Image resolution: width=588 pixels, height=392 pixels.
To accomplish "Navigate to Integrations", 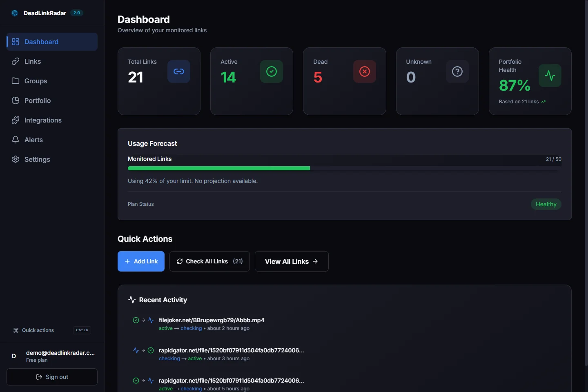I will point(43,120).
